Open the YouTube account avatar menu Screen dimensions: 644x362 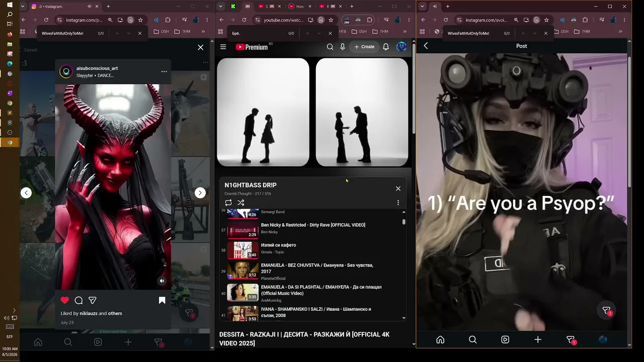coord(401,47)
